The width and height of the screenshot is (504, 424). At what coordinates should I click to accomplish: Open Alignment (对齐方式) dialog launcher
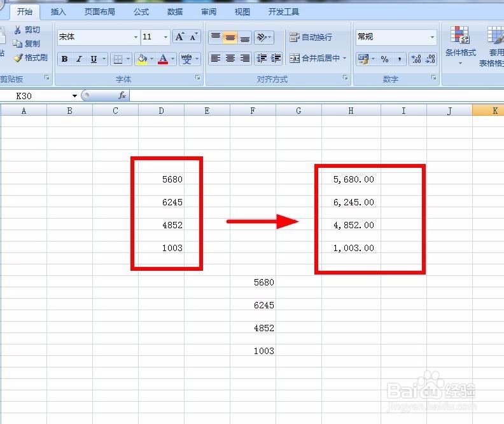pos(345,78)
